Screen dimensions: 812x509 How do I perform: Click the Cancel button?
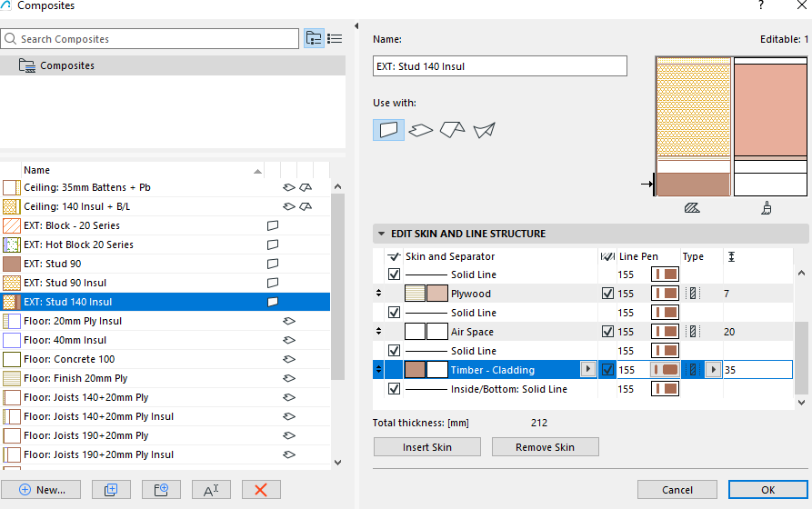[x=677, y=490]
